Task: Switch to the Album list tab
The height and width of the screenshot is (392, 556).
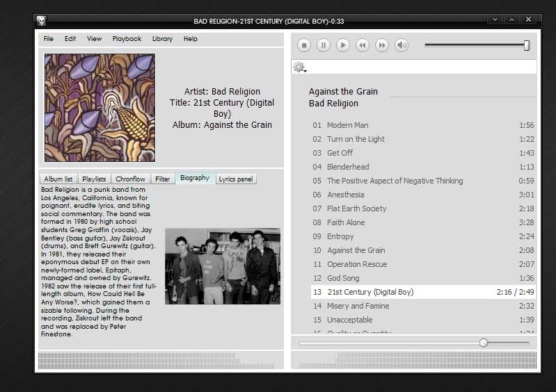Action: pyautogui.click(x=58, y=179)
